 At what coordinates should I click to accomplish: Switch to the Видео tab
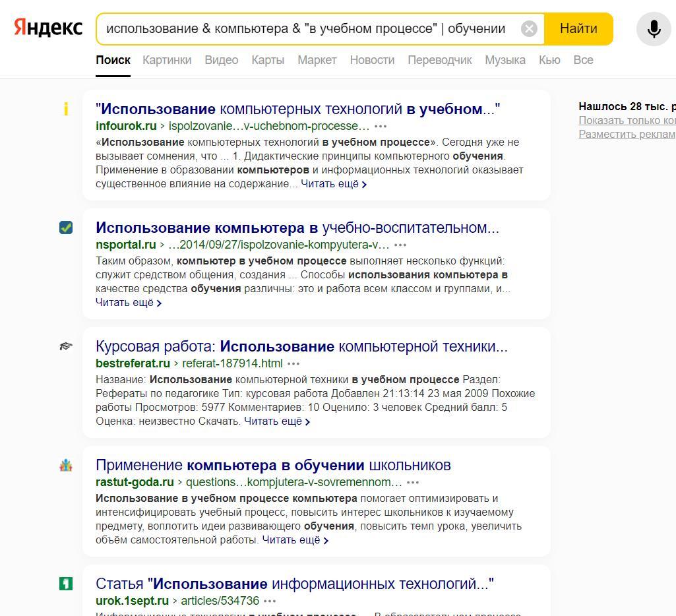tap(221, 60)
